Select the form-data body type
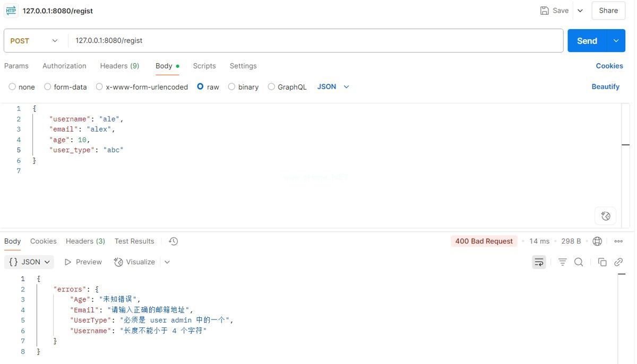Image resolution: width=637 pixels, height=364 pixels. (x=65, y=87)
